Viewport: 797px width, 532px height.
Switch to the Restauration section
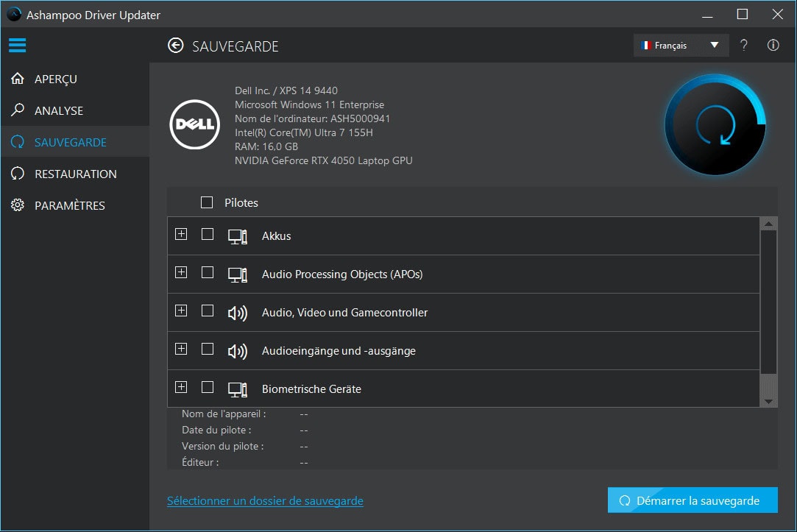(x=76, y=174)
